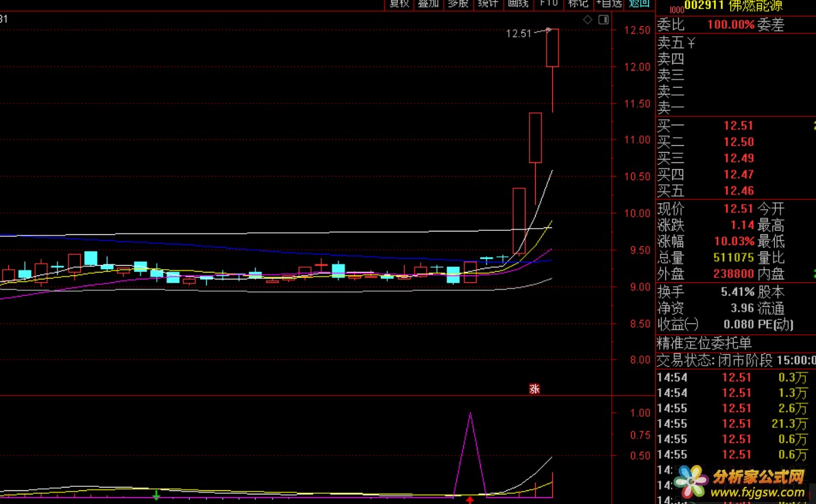Click the 净资 3.96 value
Viewport: 816px width, 504px height.
coord(742,308)
